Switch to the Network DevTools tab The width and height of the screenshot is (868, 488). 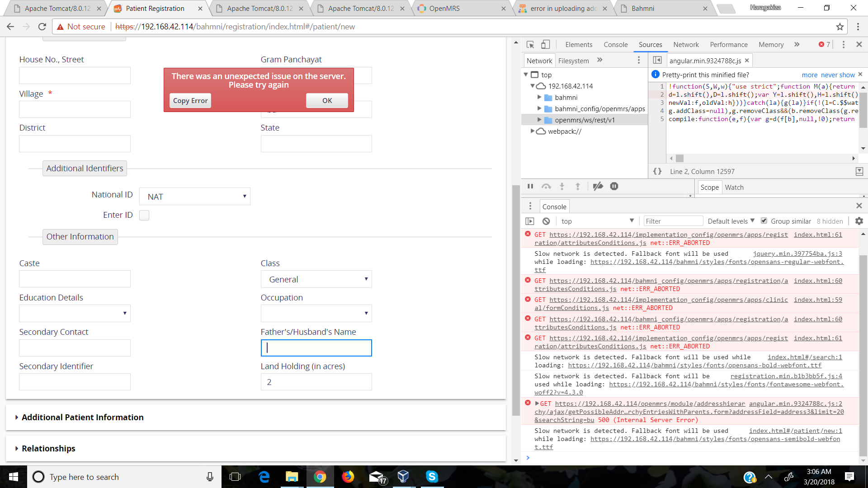coord(686,44)
